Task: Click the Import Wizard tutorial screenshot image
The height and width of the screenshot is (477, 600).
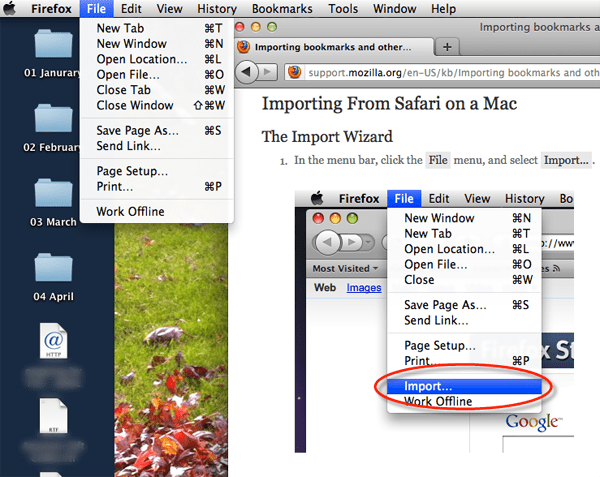Action: (x=434, y=318)
